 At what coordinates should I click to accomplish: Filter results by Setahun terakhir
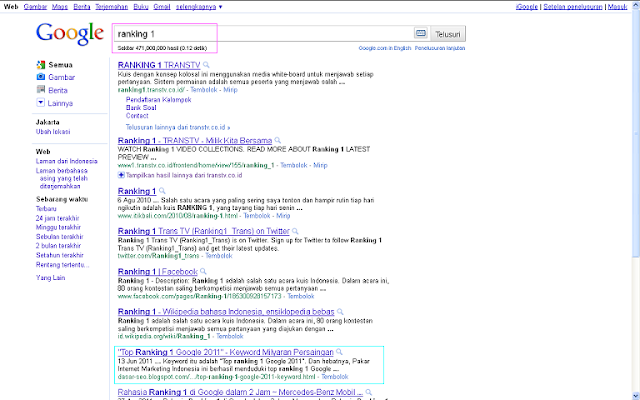[x=60, y=255]
